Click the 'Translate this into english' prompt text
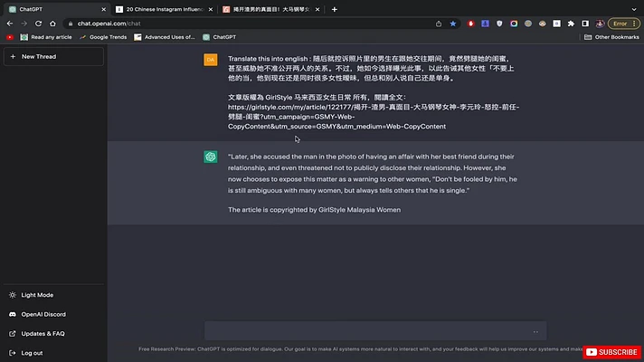Screen dimensions: 644x362 pos(268,59)
